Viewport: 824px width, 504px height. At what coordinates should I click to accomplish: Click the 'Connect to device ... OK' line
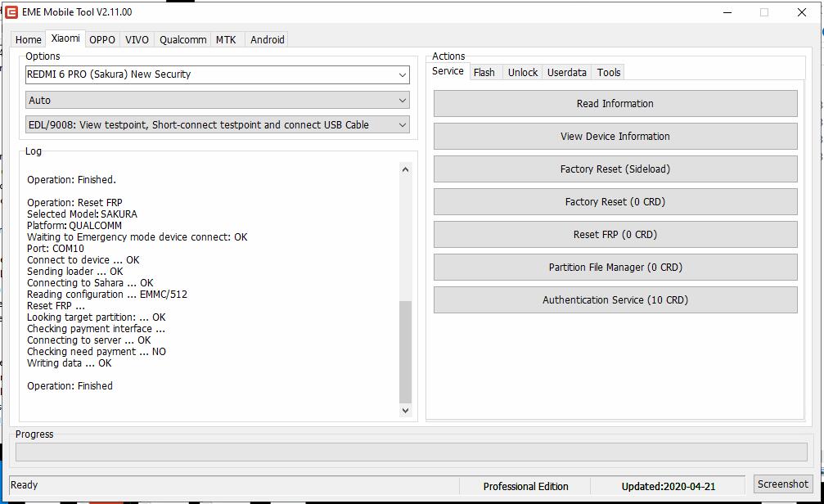pyautogui.click(x=83, y=259)
